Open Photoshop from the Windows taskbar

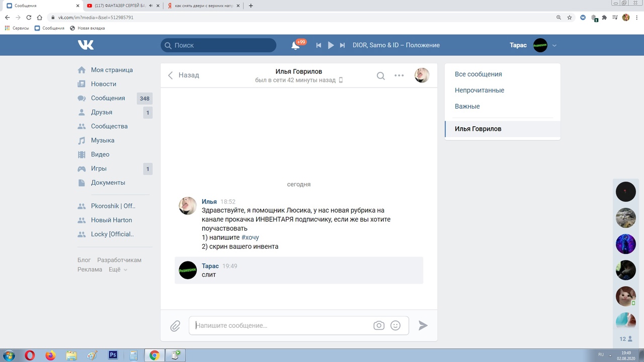113,355
